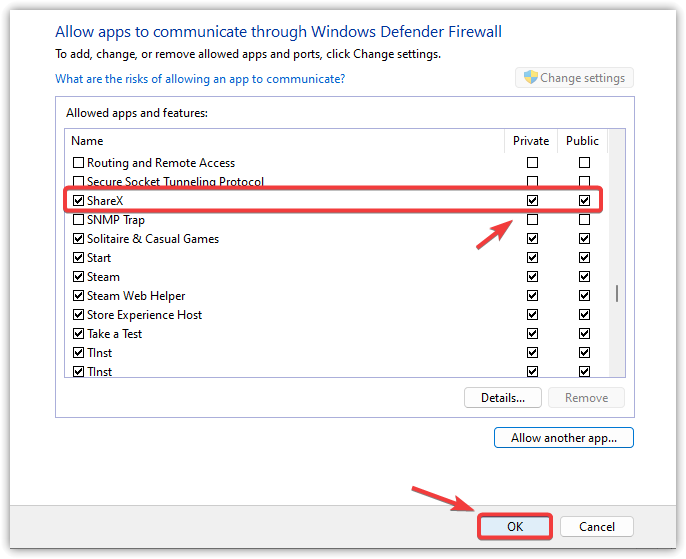Uncheck Public for ShareX
686x559 pixels.
(x=585, y=201)
